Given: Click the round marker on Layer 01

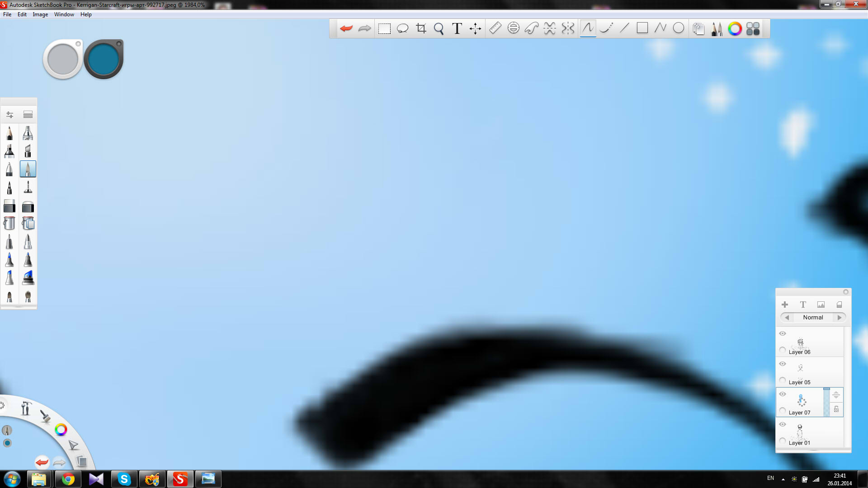Looking at the screenshot, I should (x=783, y=441).
